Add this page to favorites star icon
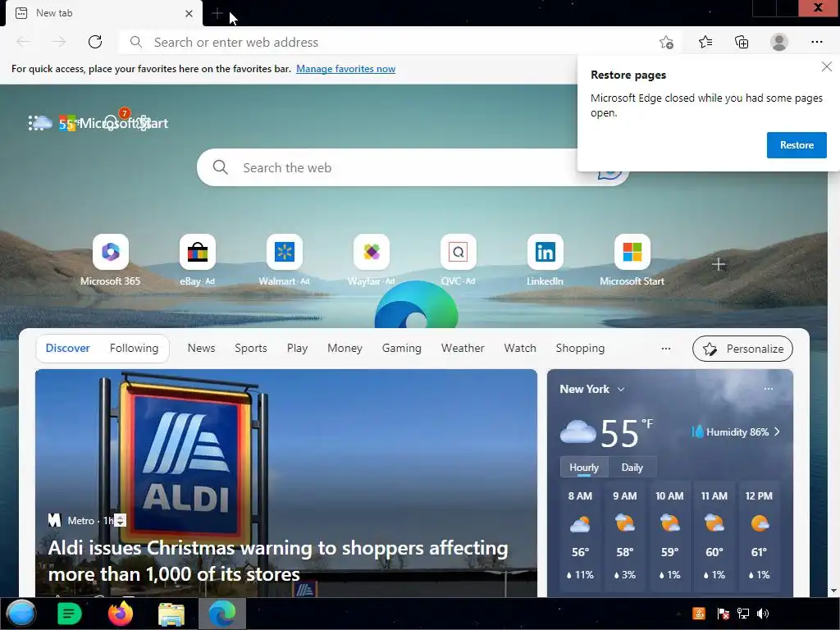 coord(666,43)
